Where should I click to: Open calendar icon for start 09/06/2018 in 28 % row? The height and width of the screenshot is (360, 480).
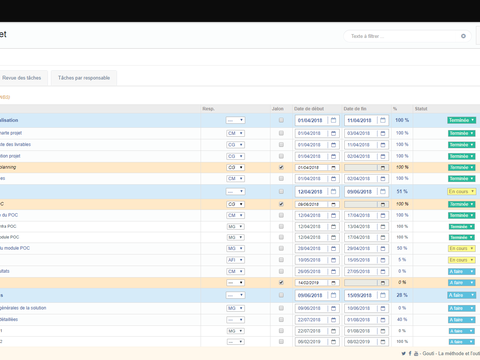point(333,295)
